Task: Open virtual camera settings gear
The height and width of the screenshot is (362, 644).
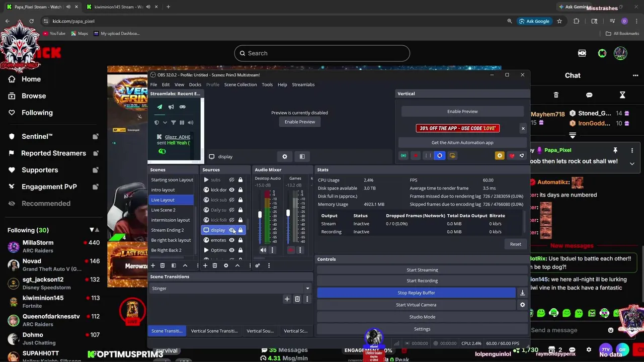Action: [x=522, y=305]
